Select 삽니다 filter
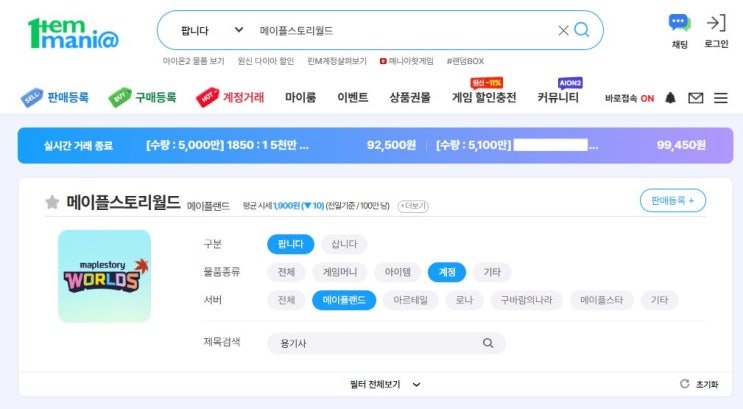The width and height of the screenshot is (743, 409). coord(344,244)
